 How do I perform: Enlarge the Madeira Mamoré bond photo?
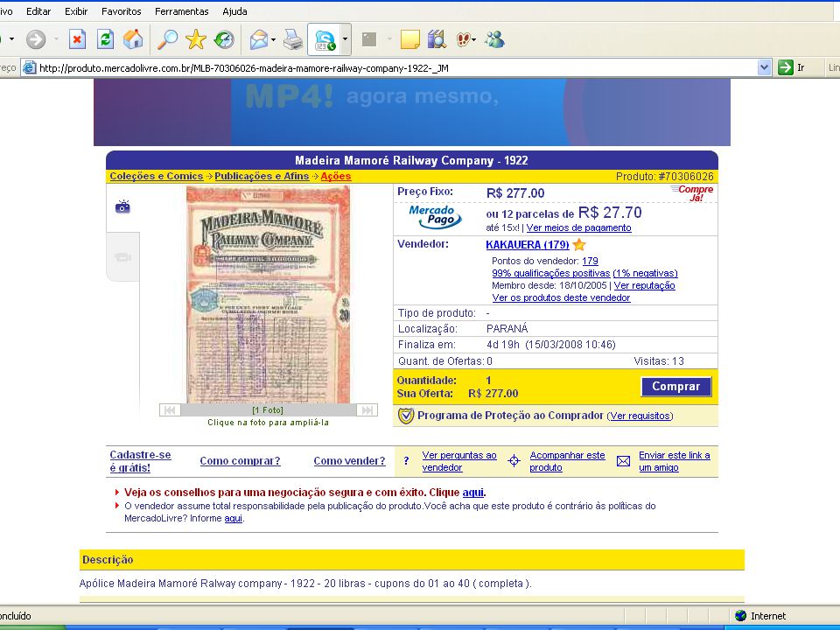[x=268, y=295]
